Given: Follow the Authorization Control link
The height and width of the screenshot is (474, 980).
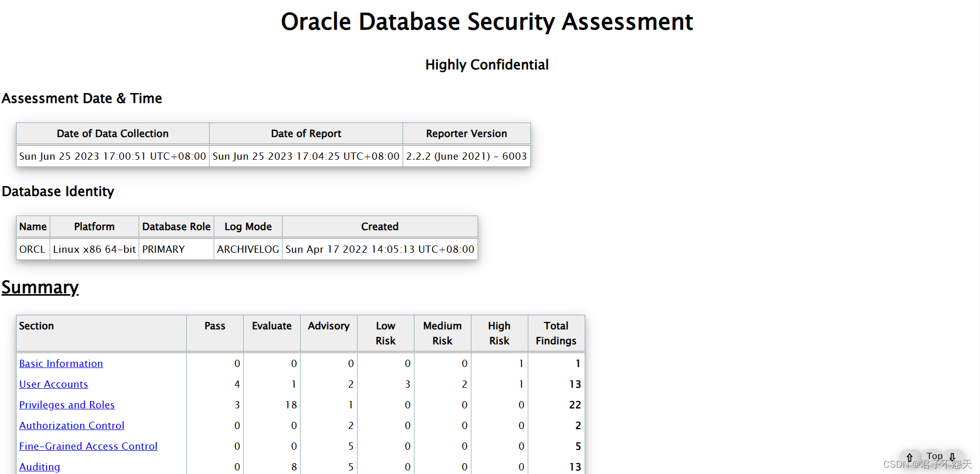Looking at the screenshot, I should (x=72, y=425).
